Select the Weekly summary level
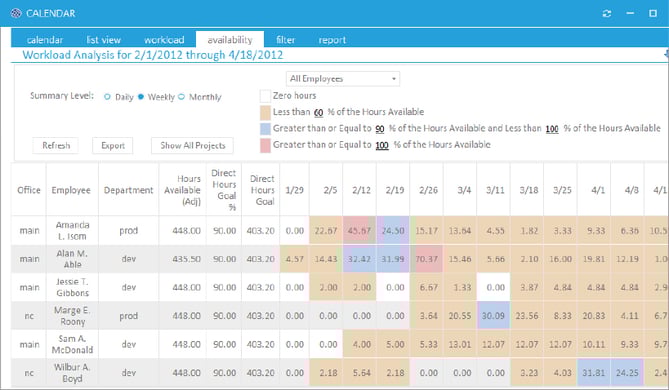669x390 pixels. tap(141, 97)
